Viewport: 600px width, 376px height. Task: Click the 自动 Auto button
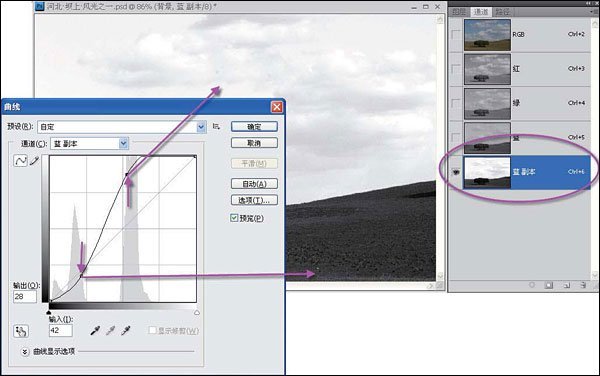254,184
